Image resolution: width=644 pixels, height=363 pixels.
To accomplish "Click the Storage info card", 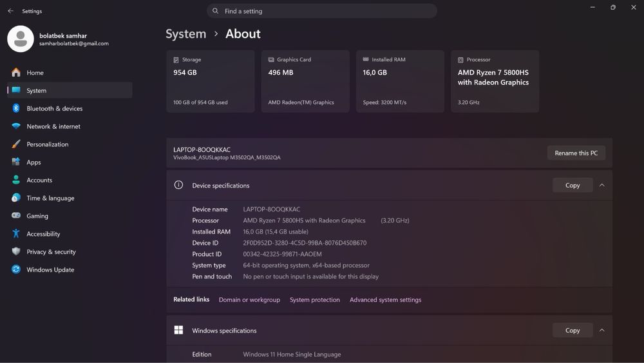I will (x=211, y=81).
